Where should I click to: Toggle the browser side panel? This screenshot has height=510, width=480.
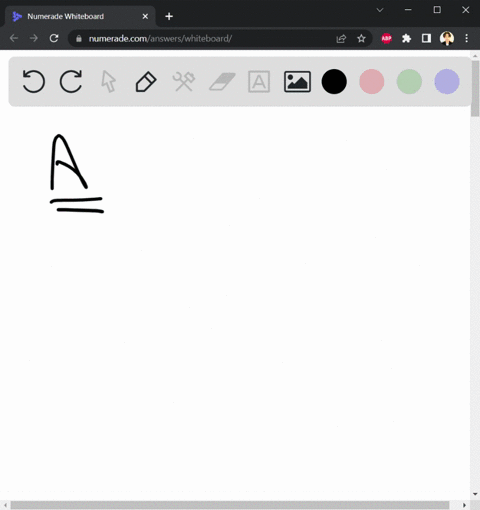coord(426,39)
